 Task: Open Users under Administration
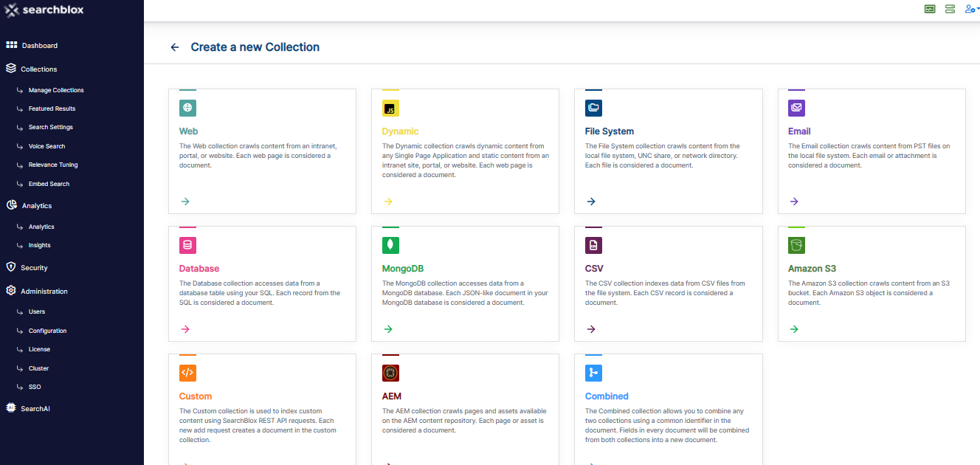(37, 312)
